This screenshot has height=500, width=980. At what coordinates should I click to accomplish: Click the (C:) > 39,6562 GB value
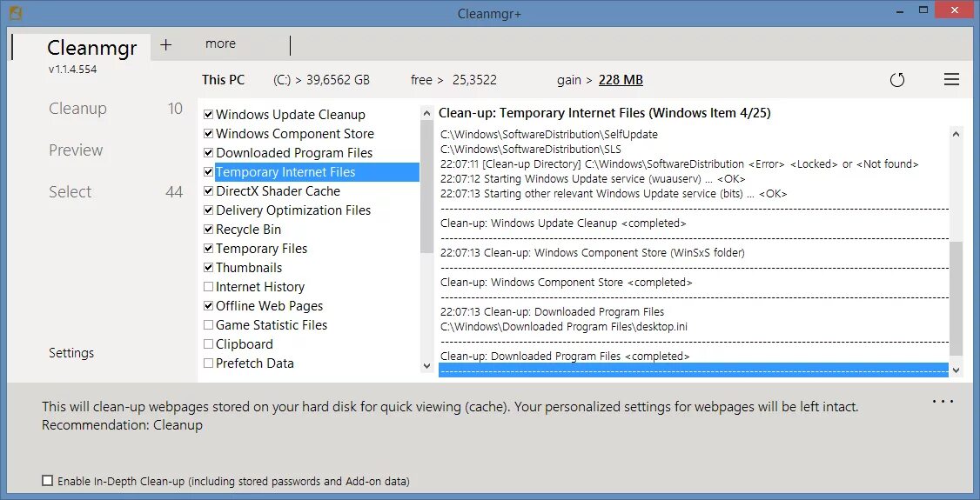tap(321, 80)
